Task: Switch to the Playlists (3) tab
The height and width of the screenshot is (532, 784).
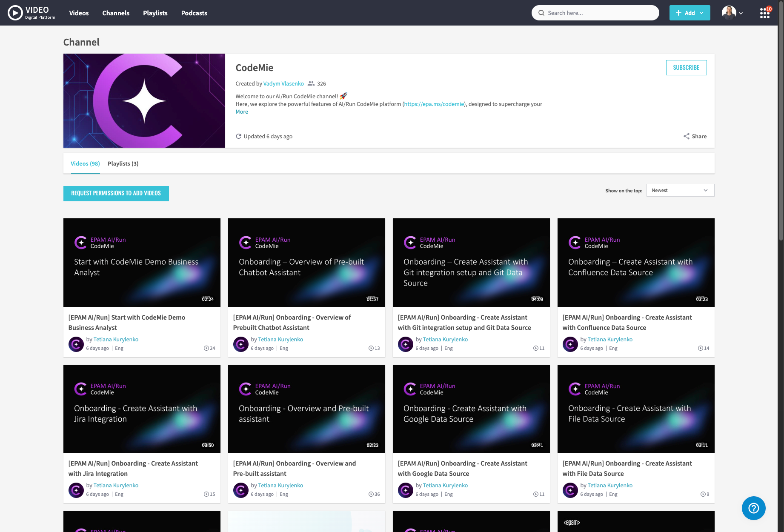Action: click(123, 163)
